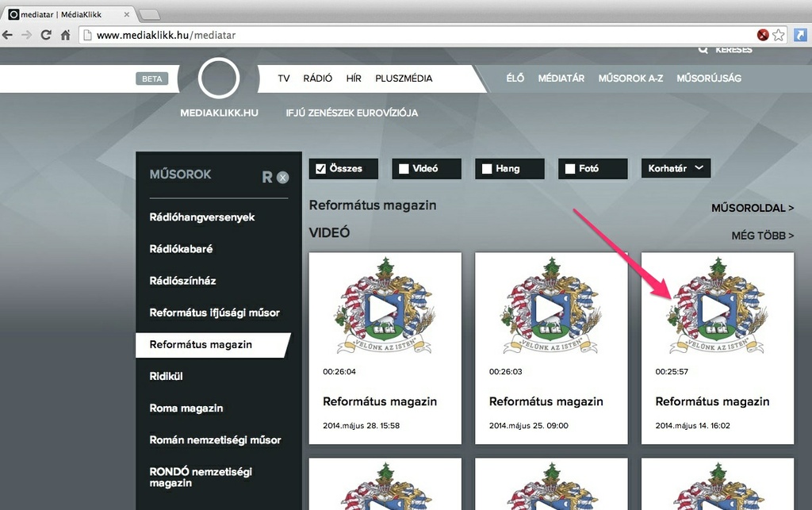This screenshot has width=812, height=510.
Task: Open the browser home icon
Action: coord(65,35)
